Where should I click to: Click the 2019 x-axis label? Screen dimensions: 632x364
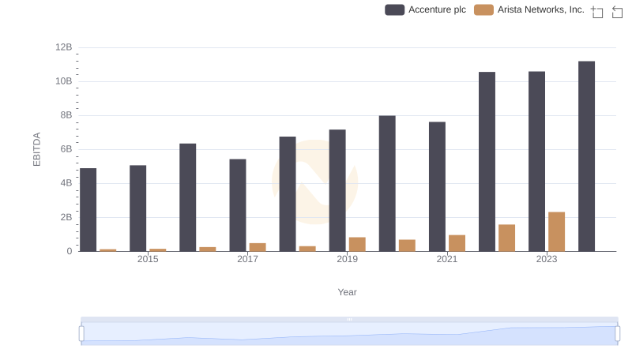coord(347,259)
